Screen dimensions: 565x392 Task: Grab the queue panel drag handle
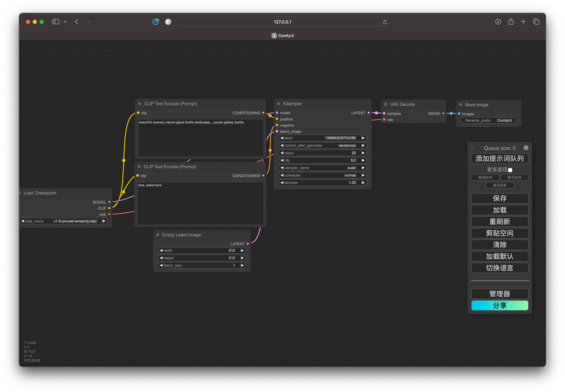[473, 148]
